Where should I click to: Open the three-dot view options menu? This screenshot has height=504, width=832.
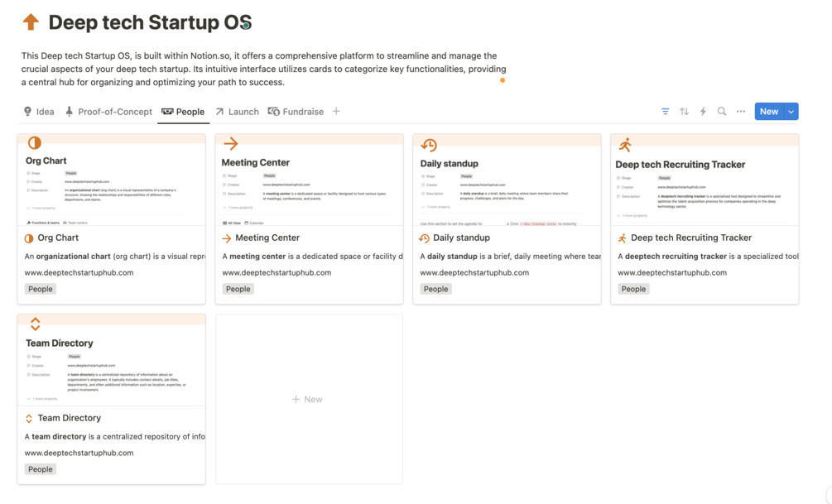pos(741,112)
